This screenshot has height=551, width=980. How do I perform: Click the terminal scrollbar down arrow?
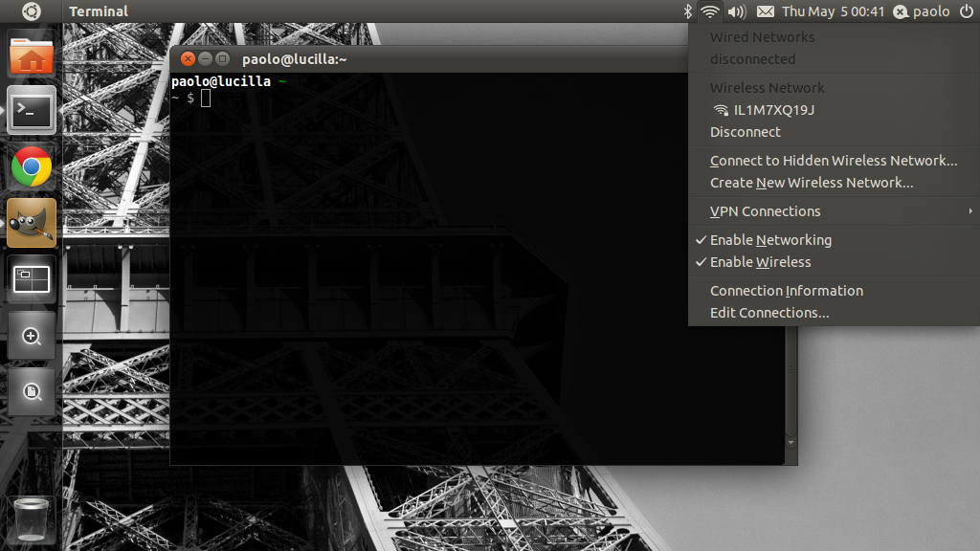pos(791,442)
